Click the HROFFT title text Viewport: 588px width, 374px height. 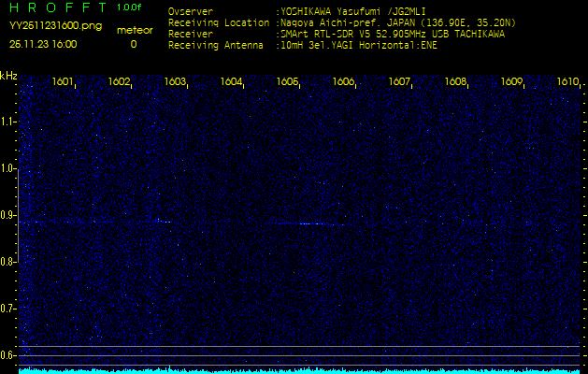(x=58, y=7)
